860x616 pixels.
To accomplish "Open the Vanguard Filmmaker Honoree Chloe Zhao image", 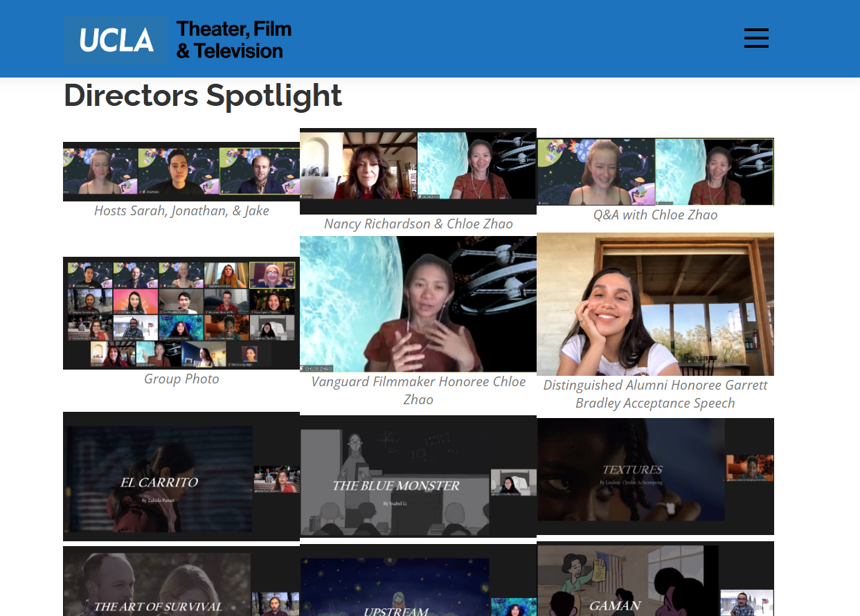I will [x=418, y=304].
